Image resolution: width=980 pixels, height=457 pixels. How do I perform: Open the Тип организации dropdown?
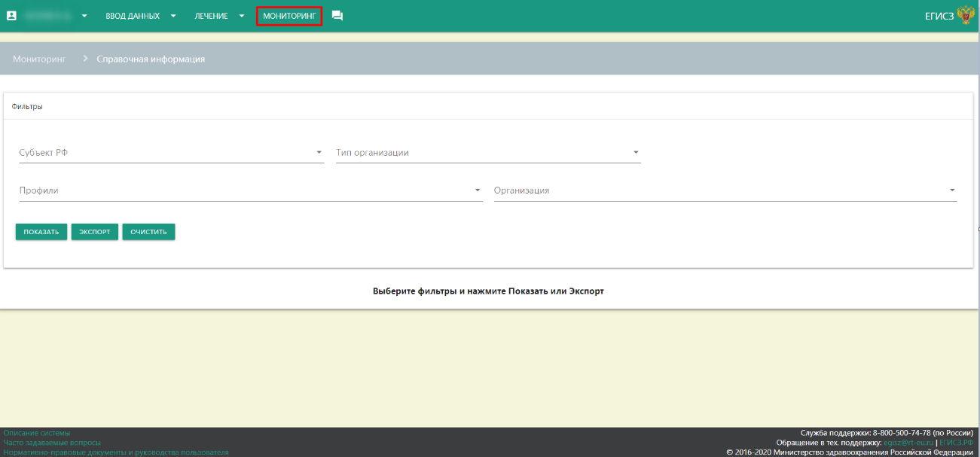488,153
